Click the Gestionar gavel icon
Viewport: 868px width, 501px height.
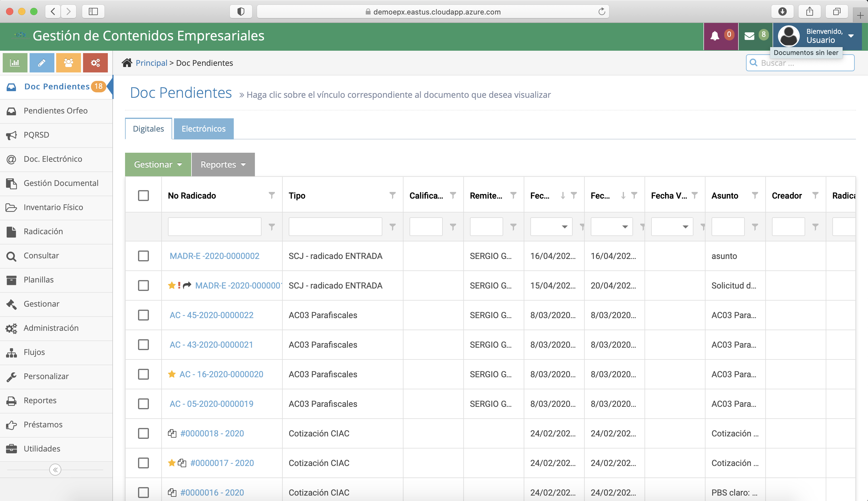11,304
